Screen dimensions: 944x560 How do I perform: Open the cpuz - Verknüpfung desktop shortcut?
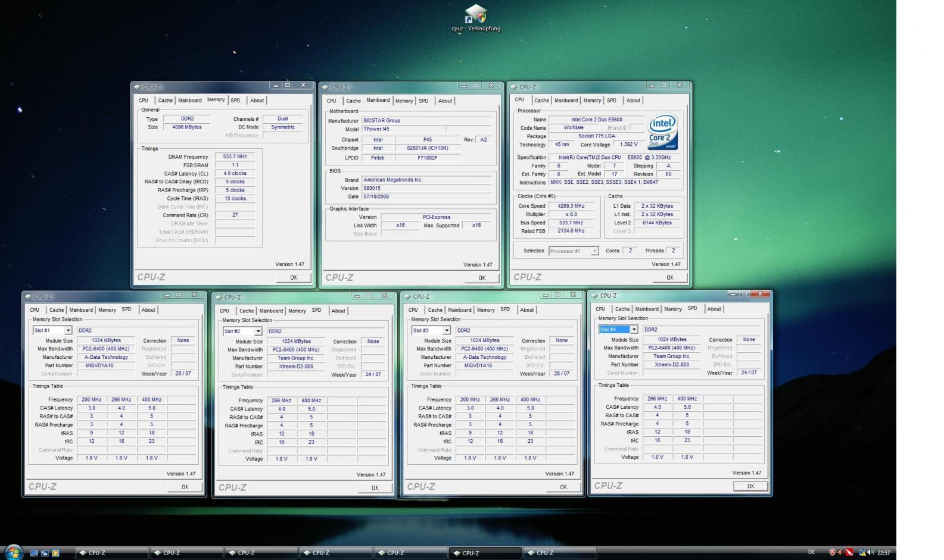coord(476,18)
